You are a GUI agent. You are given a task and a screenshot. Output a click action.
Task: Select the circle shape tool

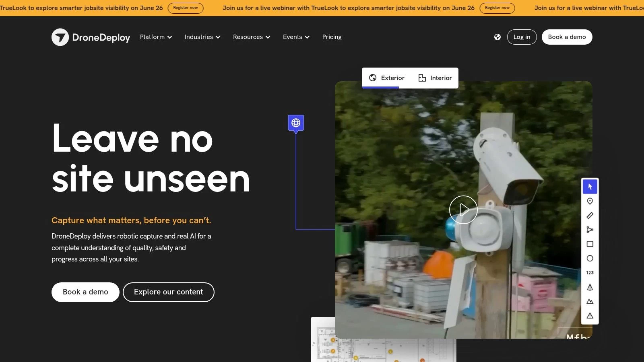(x=590, y=258)
